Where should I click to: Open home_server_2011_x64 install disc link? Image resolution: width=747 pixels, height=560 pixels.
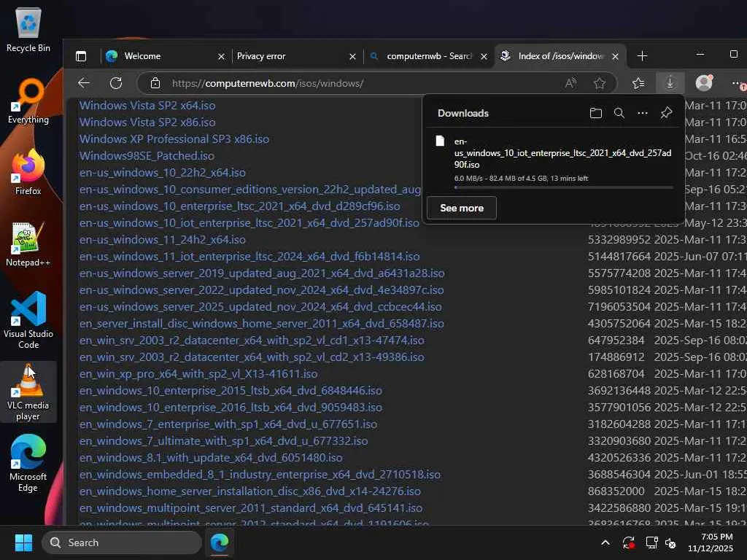pos(262,323)
